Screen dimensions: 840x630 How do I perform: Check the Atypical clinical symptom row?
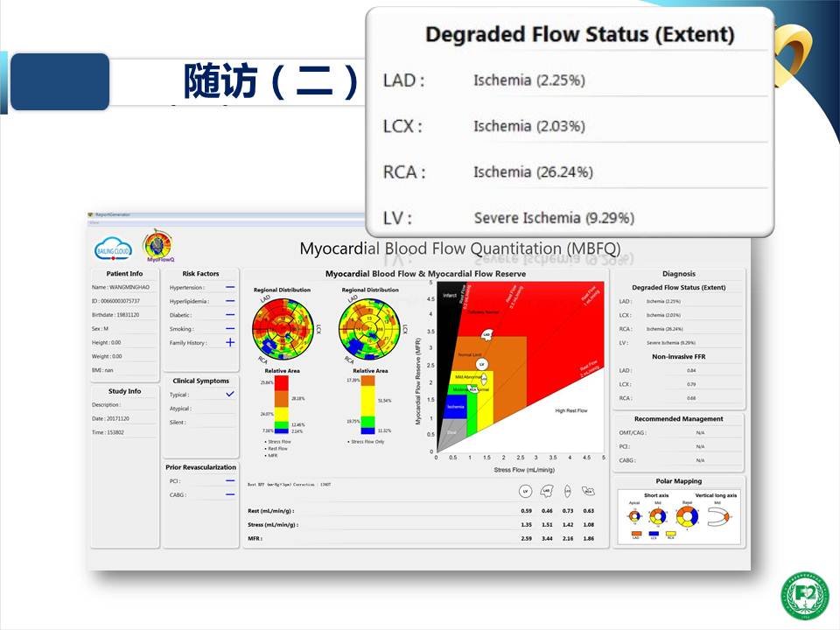(201, 409)
